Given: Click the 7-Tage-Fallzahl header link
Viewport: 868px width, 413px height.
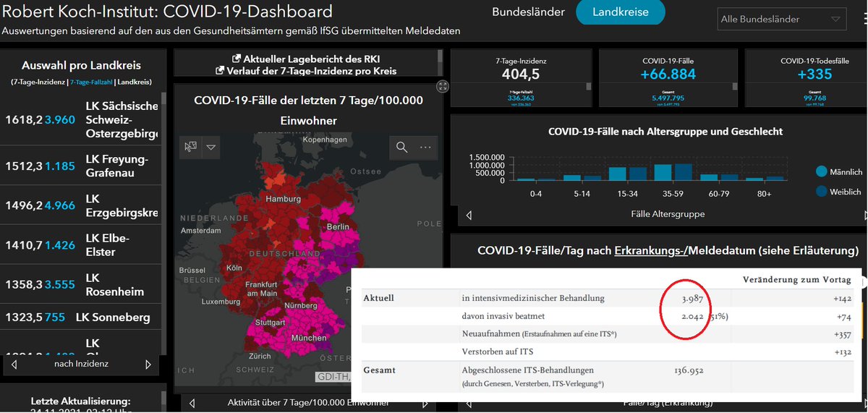Looking at the screenshot, I should [91, 82].
